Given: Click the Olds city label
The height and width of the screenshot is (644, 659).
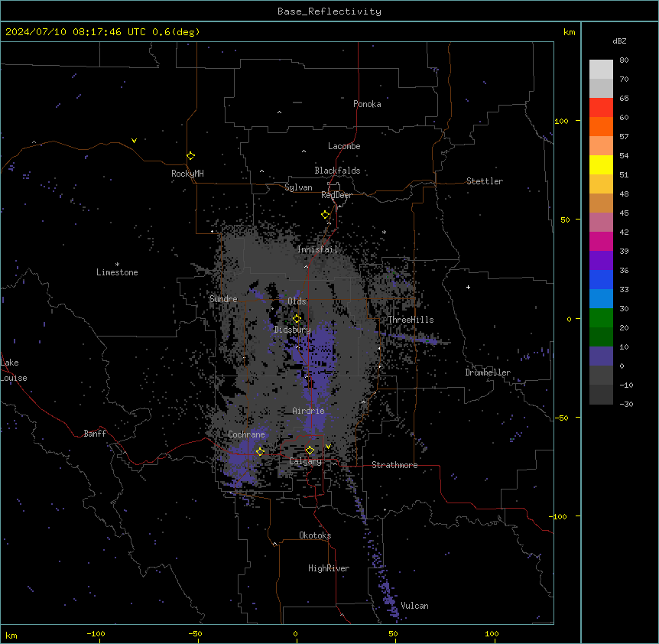Looking at the screenshot, I should (297, 301).
